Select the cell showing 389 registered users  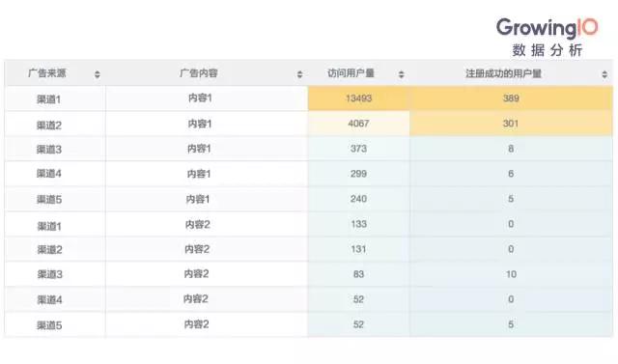511,98
